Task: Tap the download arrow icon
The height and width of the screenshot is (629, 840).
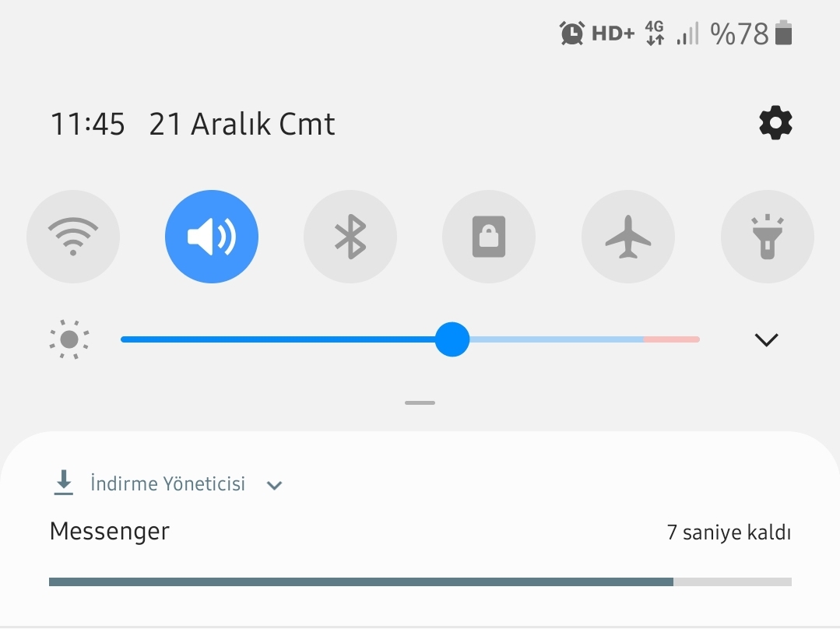Action: [x=64, y=483]
